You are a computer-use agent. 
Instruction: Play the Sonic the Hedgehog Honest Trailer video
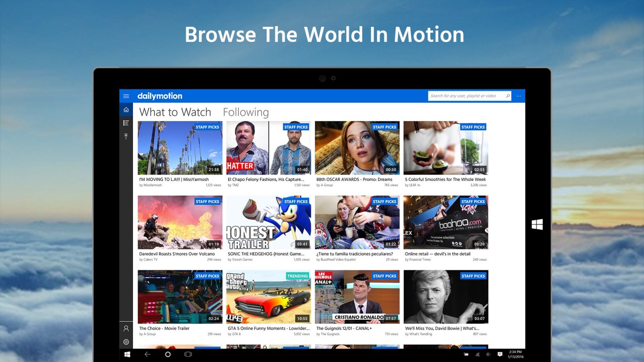tap(268, 222)
